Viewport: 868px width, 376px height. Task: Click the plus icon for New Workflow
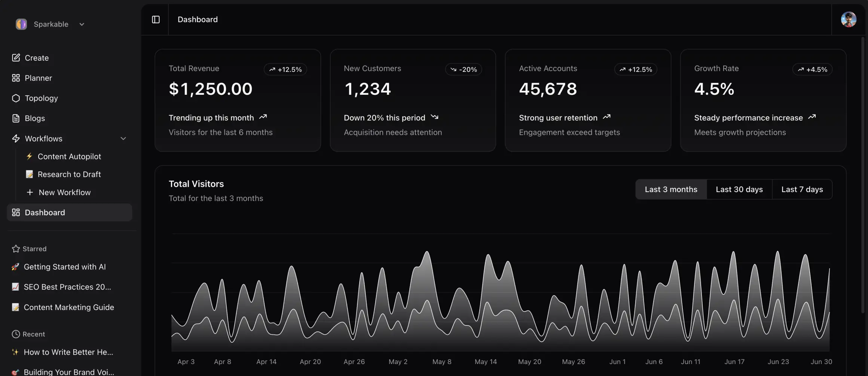[30, 192]
